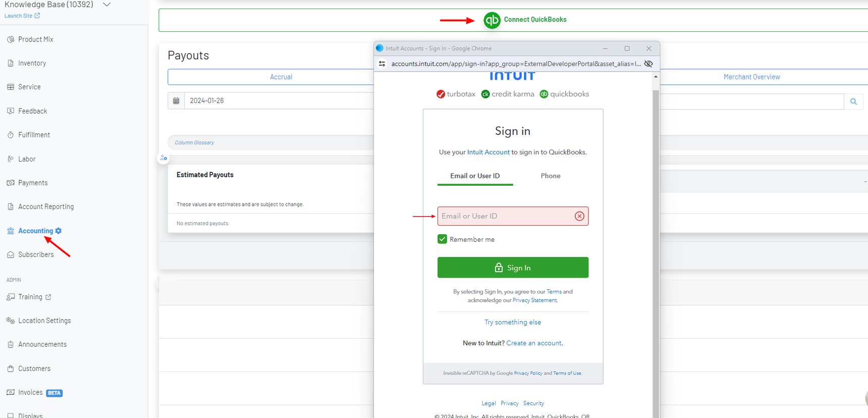
Task: Open the Privacy Statement link
Action: coord(535,300)
